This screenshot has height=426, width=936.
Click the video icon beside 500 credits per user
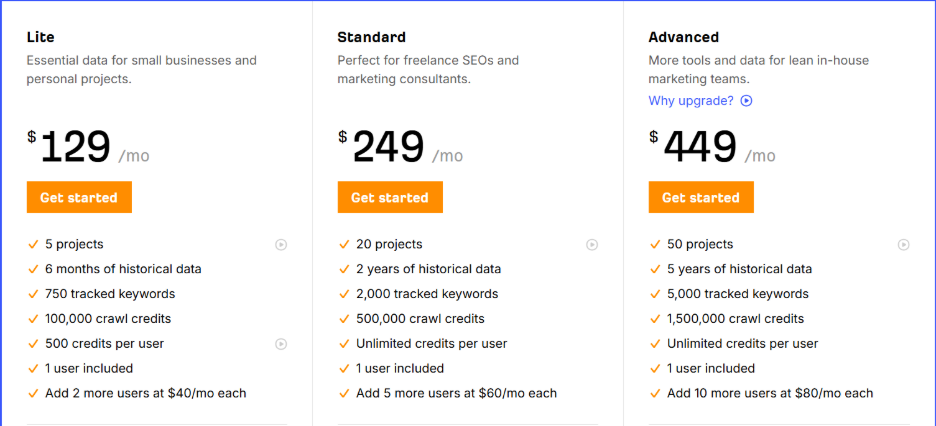tap(281, 344)
